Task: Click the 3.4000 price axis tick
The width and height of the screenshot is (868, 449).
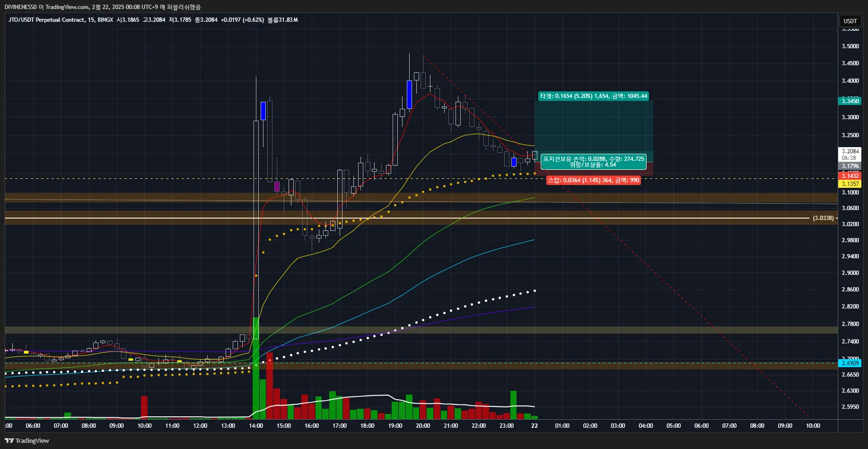Action: point(850,81)
